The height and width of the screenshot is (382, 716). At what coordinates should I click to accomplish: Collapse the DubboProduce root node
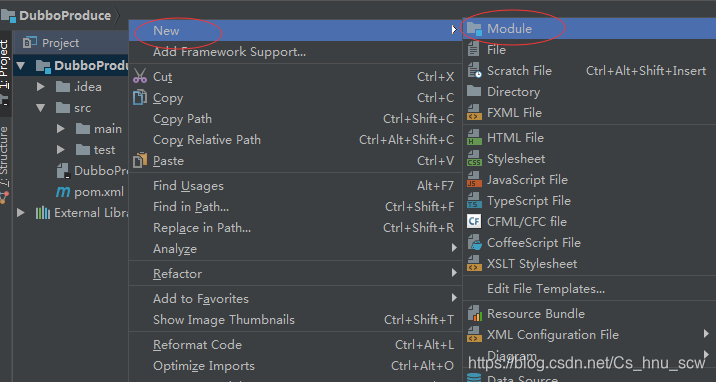coord(21,66)
